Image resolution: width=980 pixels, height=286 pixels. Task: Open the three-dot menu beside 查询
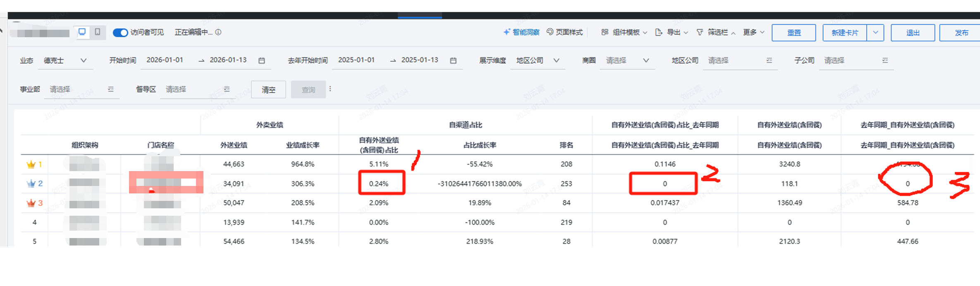point(330,89)
